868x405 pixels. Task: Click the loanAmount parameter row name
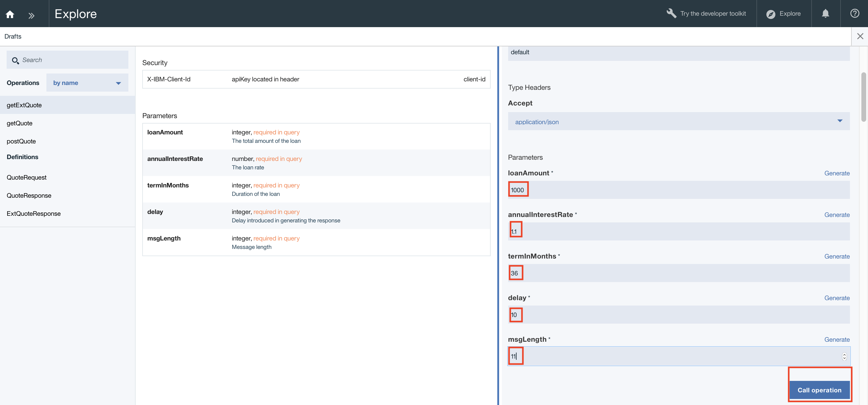point(165,132)
